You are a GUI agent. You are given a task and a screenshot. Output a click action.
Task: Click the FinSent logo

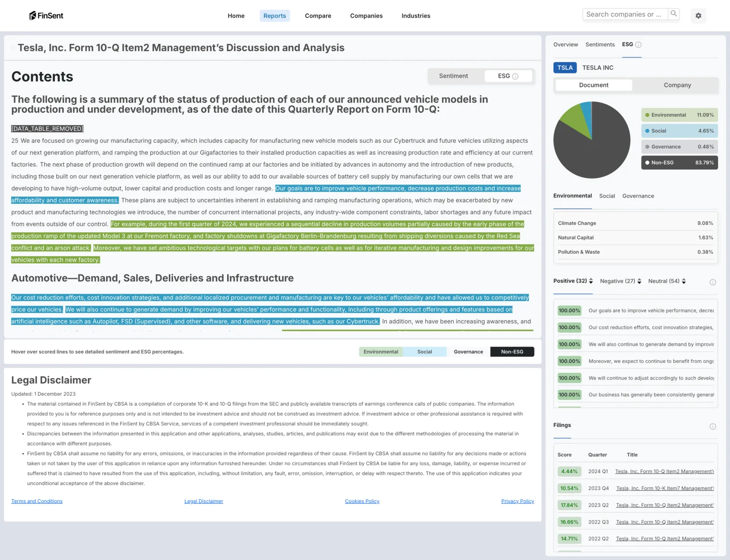pyautogui.click(x=46, y=16)
